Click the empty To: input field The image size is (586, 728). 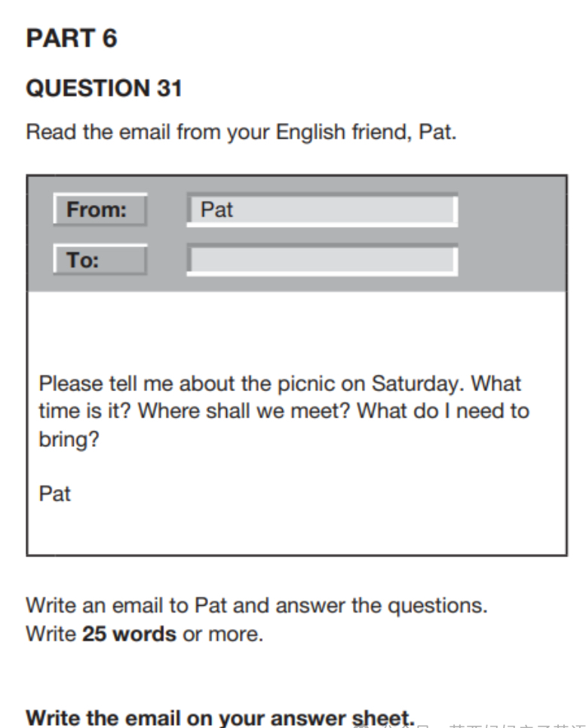tap(322, 260)
